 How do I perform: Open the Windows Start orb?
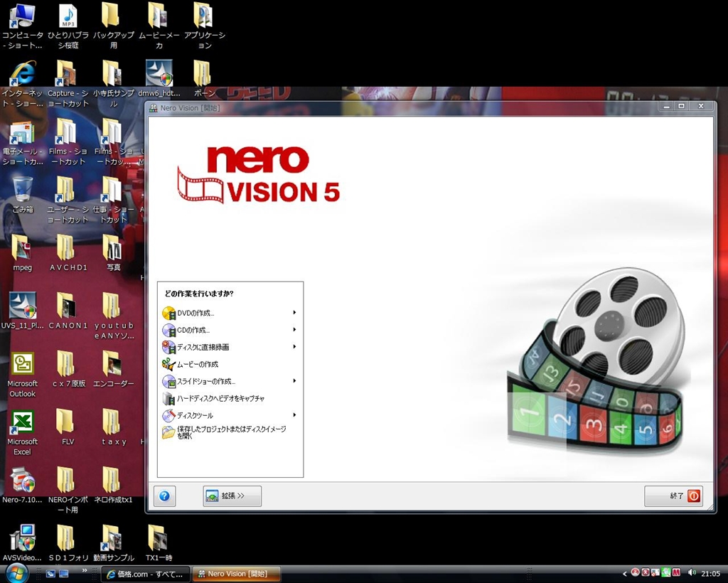click(x=16, y=573)
